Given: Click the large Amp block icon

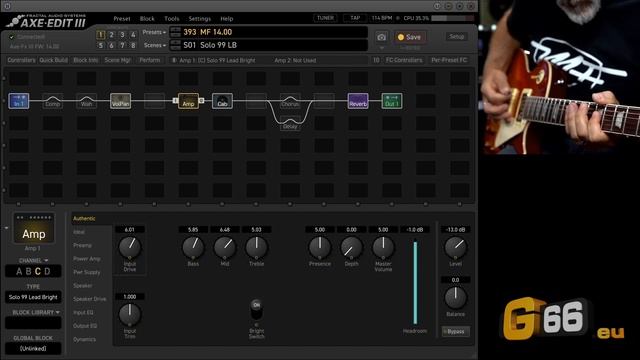Looking at the screenshot, I should tap(34, 228).
